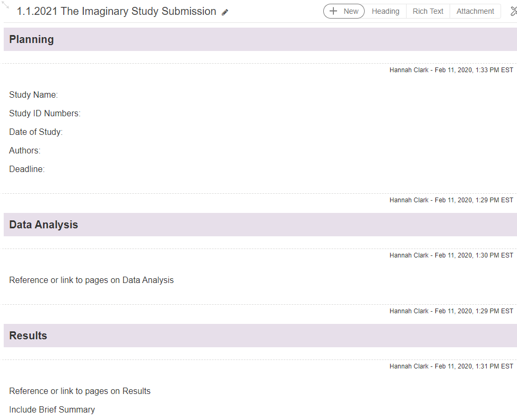Viewport: 517px width, 420px height.
Task: Click the Include Brief Summary line
Action: pos(52,410)
